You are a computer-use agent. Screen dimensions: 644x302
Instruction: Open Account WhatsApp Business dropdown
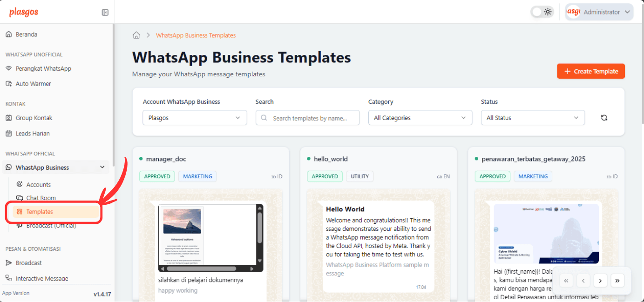click(x=195, y=118)
